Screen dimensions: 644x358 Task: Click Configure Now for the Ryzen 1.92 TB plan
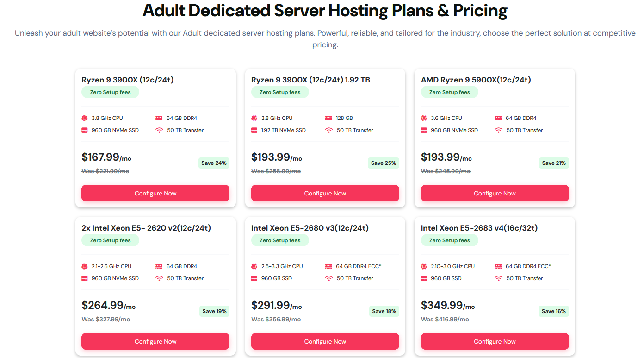(325, 193)
